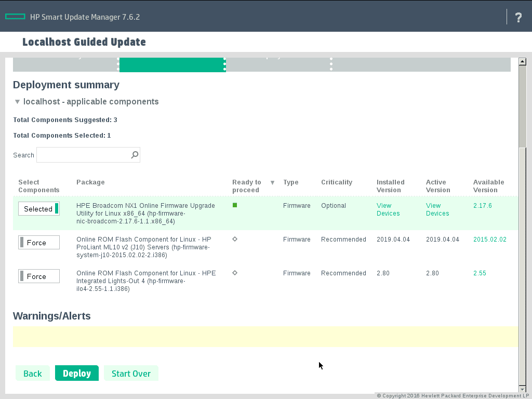The height and width of the screenshot is (399, 532).
Task: Click Total Components Suggested: 3 text
Action: tap(65, 120)
